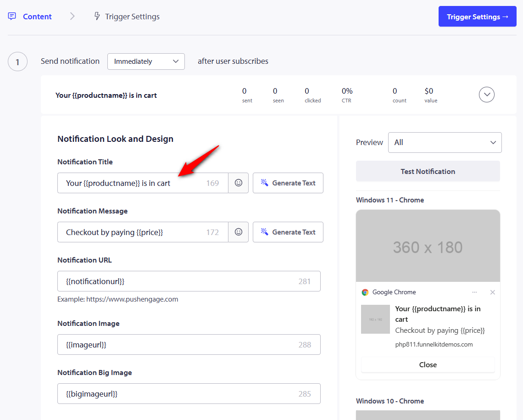523x420 pixels.
Task: Switch to the Content step tab
Action: pyautogui.click(x=30, y=17)
